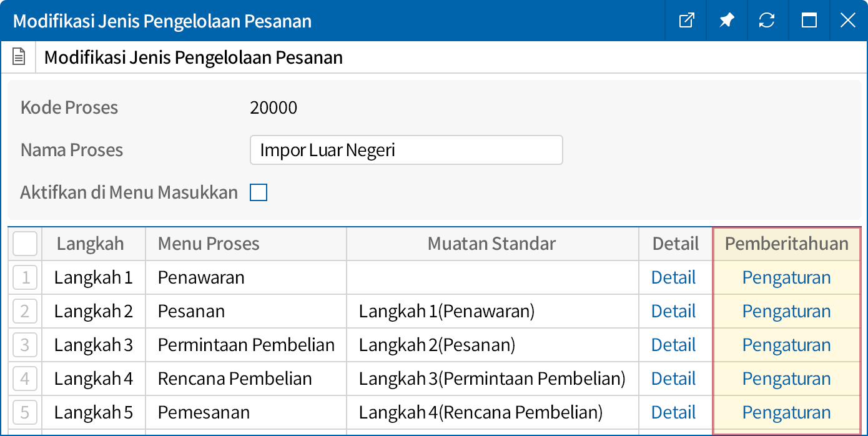Pin the window with pushpin icon
This screenshot has width=868, height=436.
click(x=726, y=21)
